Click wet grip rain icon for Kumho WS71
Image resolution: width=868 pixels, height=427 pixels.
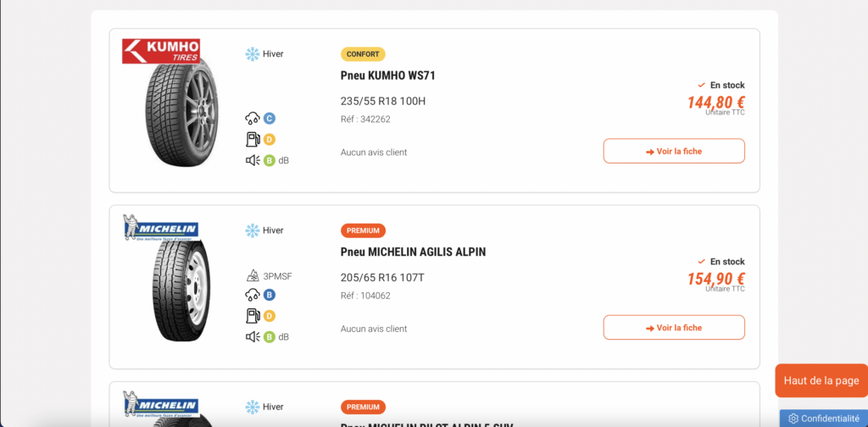(x=253, y=119)
